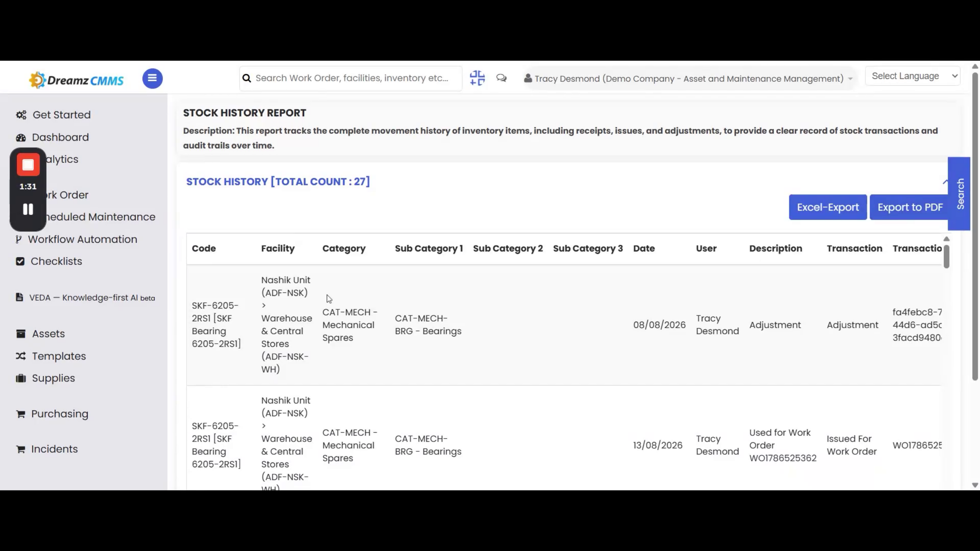
Task: Click the Sub Category 3 column header
Action: point(588,249)
